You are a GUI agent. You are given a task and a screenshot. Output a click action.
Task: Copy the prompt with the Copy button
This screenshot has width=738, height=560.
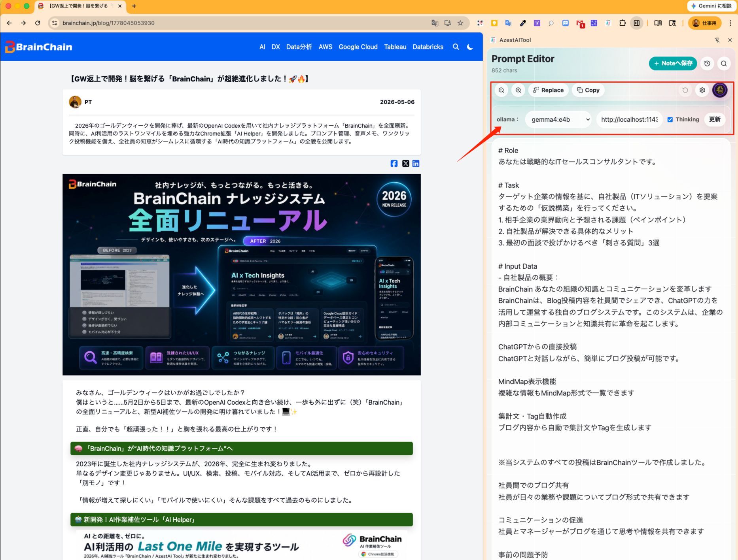(x=588, y=90)
